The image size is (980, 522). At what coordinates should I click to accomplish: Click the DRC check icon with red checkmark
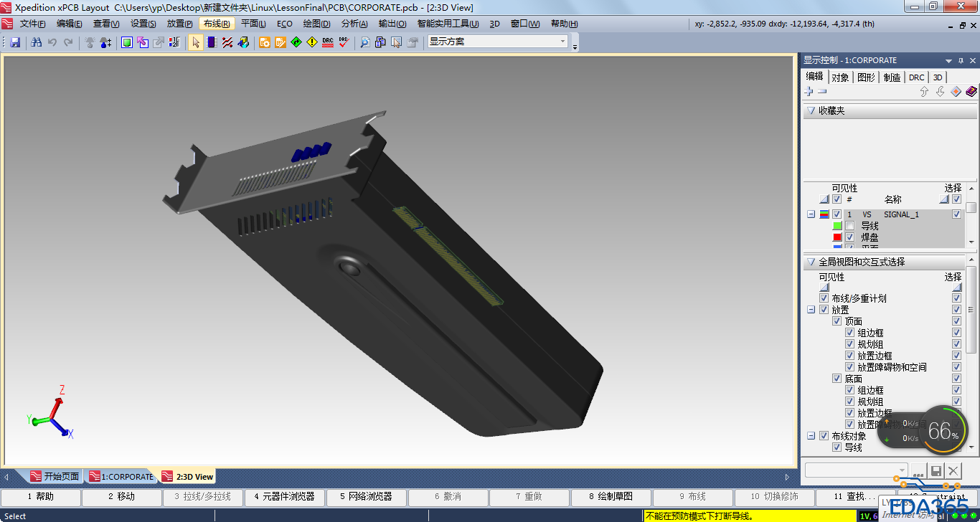pos(344,42)
